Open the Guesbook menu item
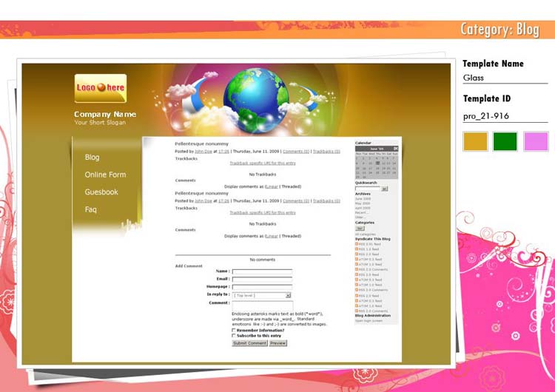Image resolution: width=555 pixels, height=392 pixels. point(101,192)
